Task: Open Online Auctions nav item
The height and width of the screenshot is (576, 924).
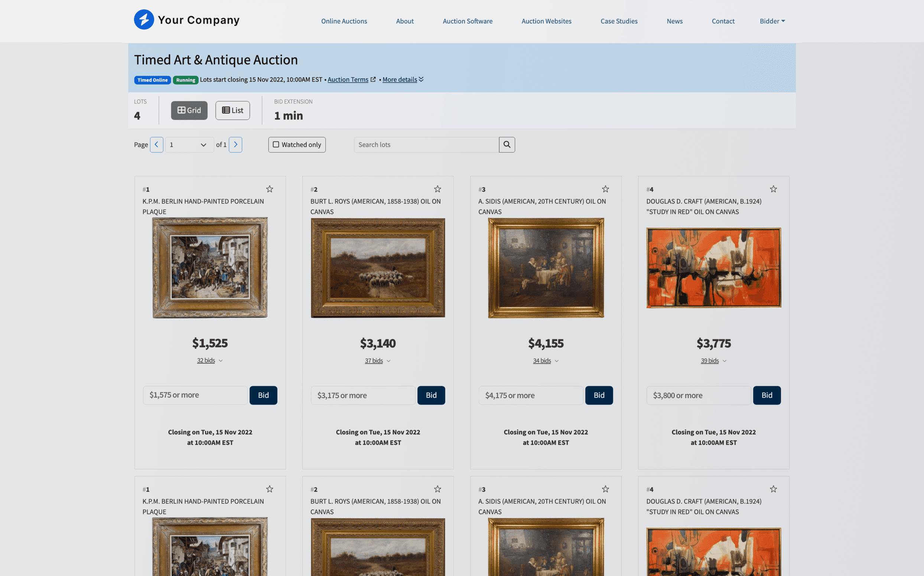Action: click(x=344, y=21)
